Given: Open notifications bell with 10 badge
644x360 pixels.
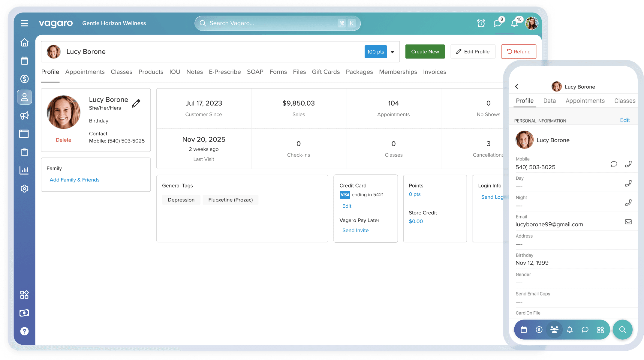Looking at the screenshot, I should point(515,23).
